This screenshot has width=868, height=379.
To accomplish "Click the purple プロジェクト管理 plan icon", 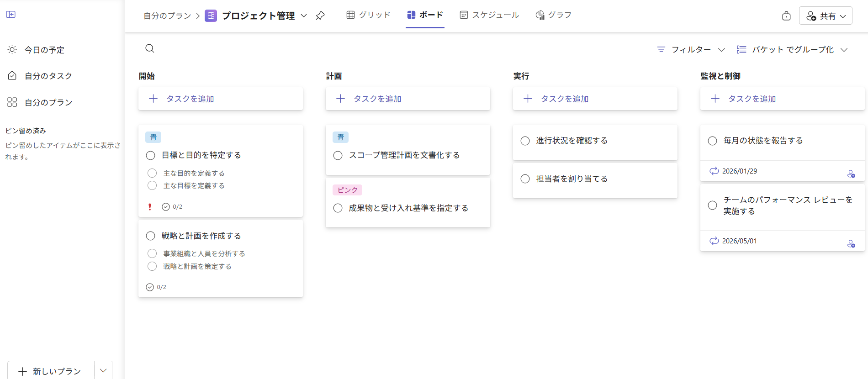I will [211, 16].
